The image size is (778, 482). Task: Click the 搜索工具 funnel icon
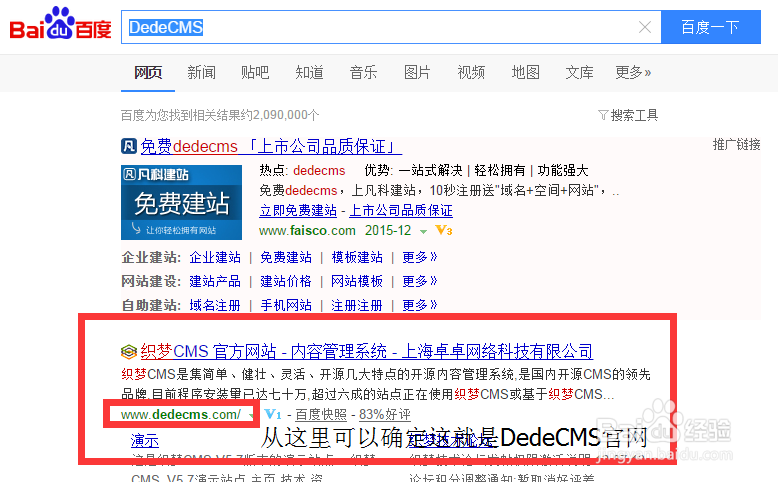tap(603, 115)
